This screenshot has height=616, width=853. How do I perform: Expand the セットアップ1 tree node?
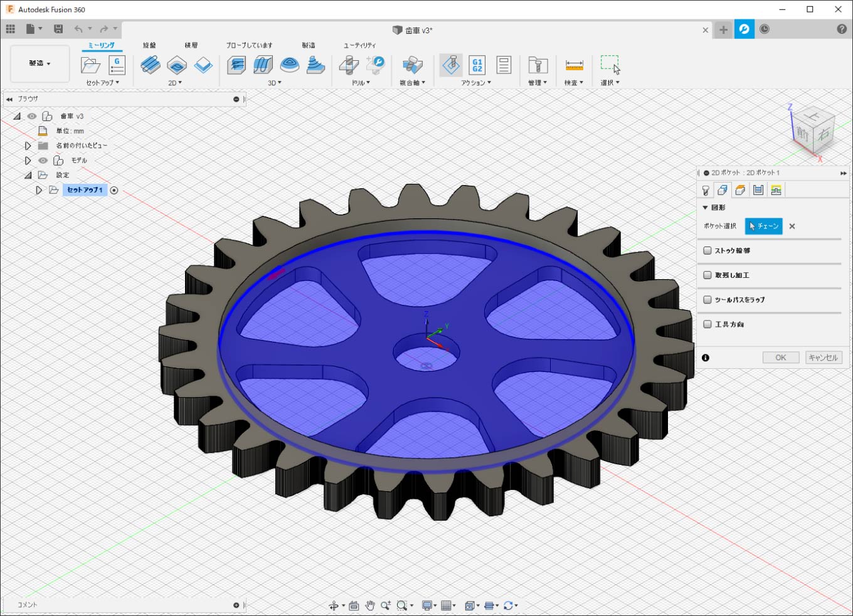(39, 190)
